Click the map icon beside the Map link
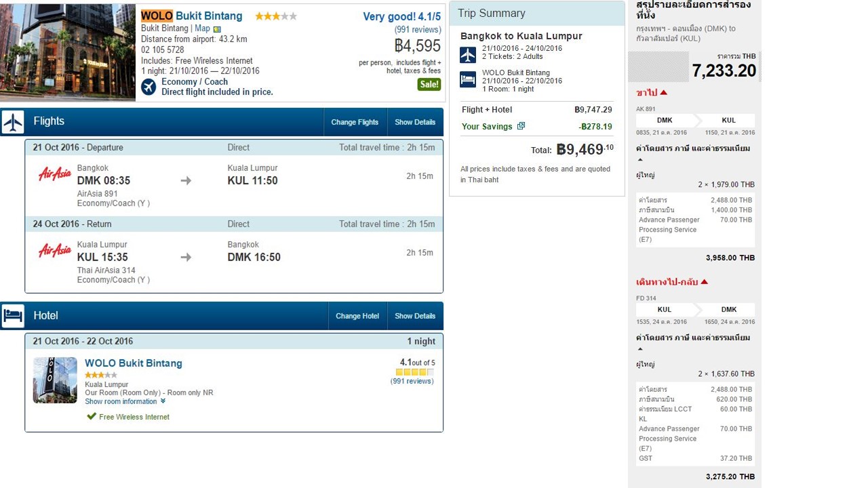This screenshot has width=868, height=488. point(217,29)
